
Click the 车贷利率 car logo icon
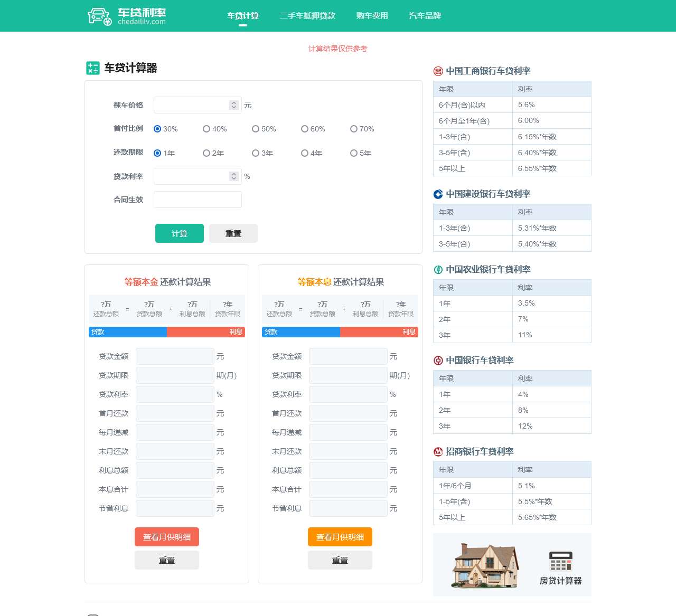click(100, 16)
